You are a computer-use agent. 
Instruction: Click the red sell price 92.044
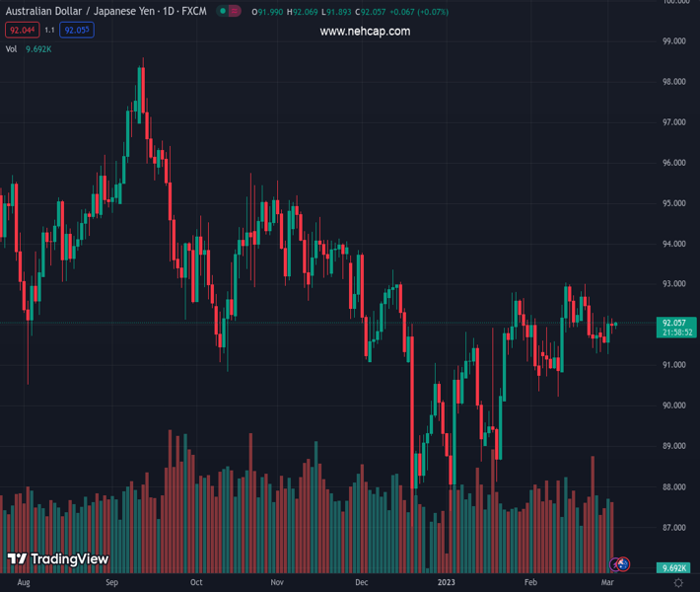[x=22, y=31]
